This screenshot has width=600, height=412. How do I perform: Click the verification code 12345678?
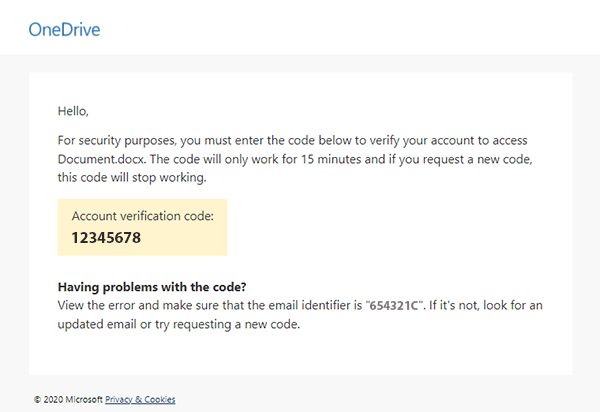(106, 238)
